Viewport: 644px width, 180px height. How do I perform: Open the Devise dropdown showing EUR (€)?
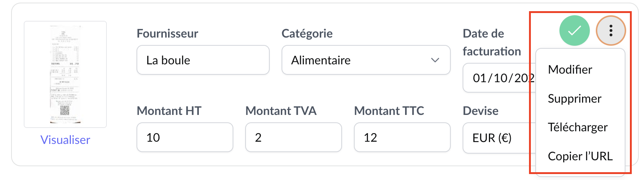pyautogui.click(x=497, y=138)
